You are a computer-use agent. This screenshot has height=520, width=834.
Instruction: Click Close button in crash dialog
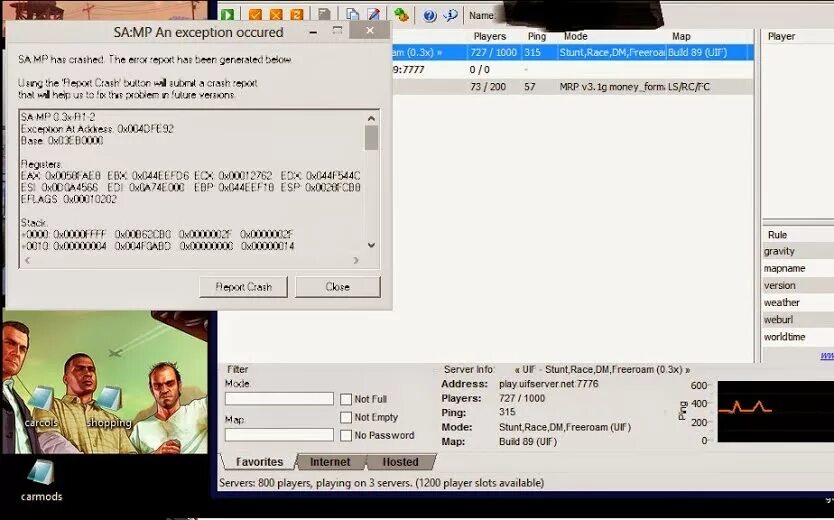coord(338,287)
